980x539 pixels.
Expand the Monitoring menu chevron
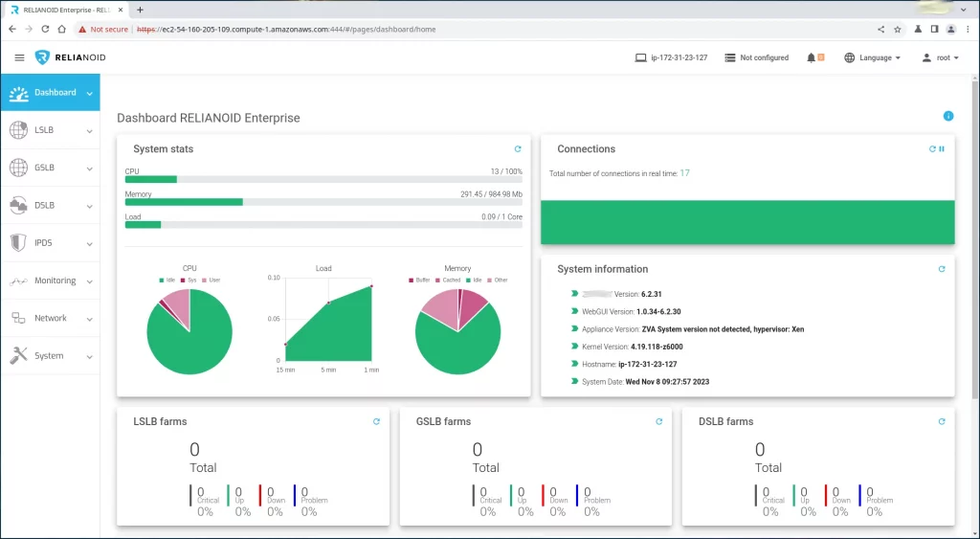(89, 281)
